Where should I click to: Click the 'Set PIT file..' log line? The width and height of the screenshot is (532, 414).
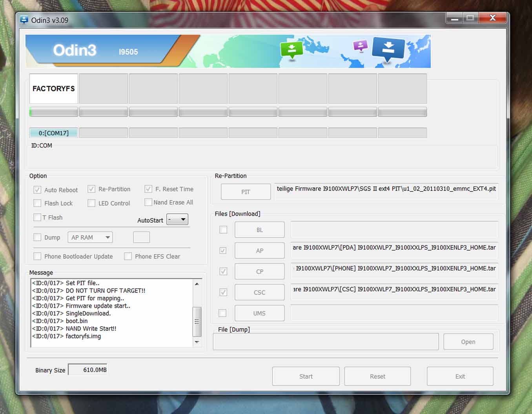tap(66, 283)
